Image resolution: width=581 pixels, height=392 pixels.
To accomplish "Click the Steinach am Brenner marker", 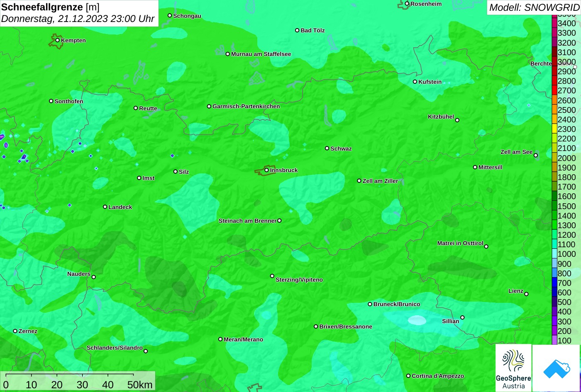I will (x=279, y=221).
